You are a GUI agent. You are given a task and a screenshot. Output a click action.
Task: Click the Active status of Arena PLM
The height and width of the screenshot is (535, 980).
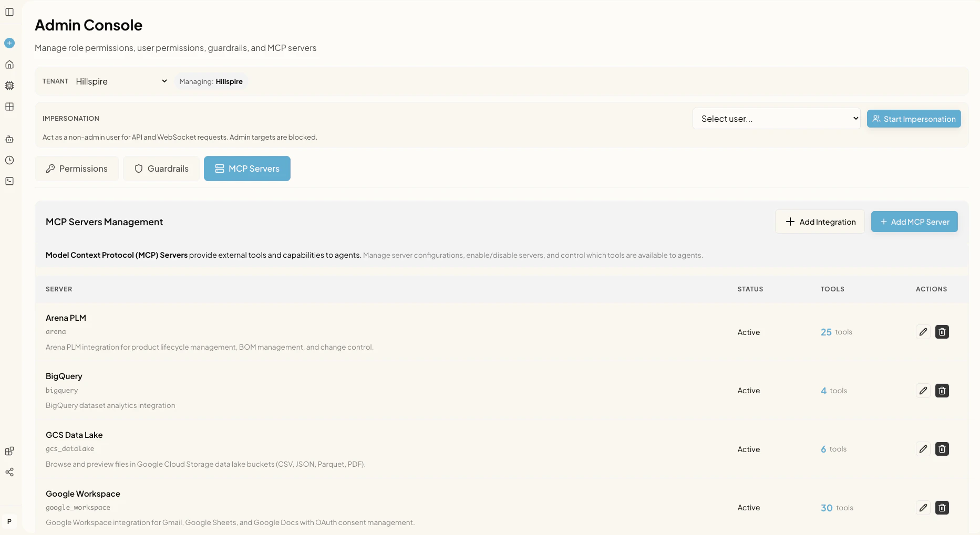tap(749, 332)
